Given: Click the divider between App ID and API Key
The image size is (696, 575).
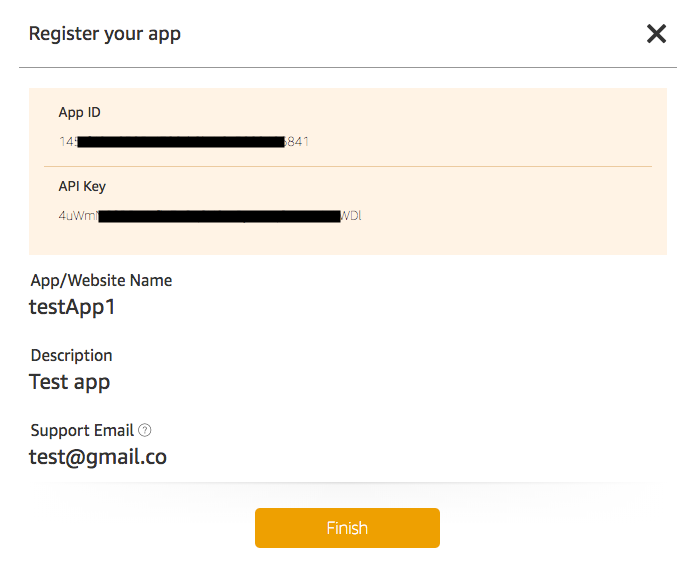Looking at the screenshot, I should click(348, 166).
